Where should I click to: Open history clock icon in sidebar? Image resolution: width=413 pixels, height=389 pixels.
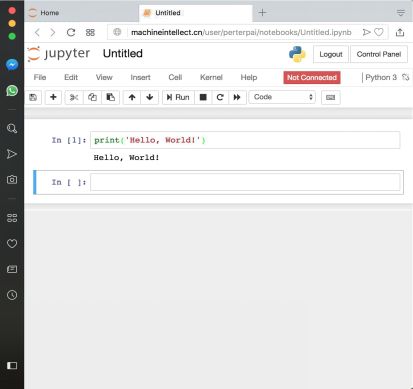(12, 295)
